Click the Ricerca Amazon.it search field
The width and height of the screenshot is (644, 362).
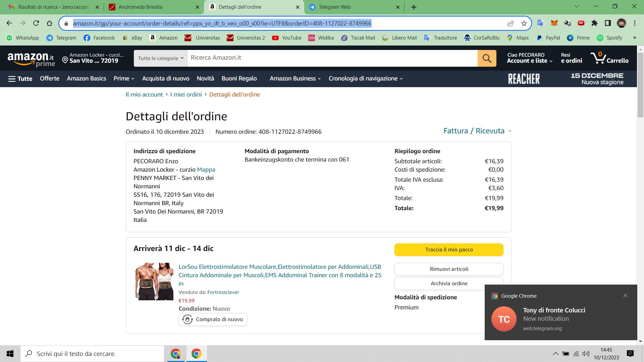[332, 58]
